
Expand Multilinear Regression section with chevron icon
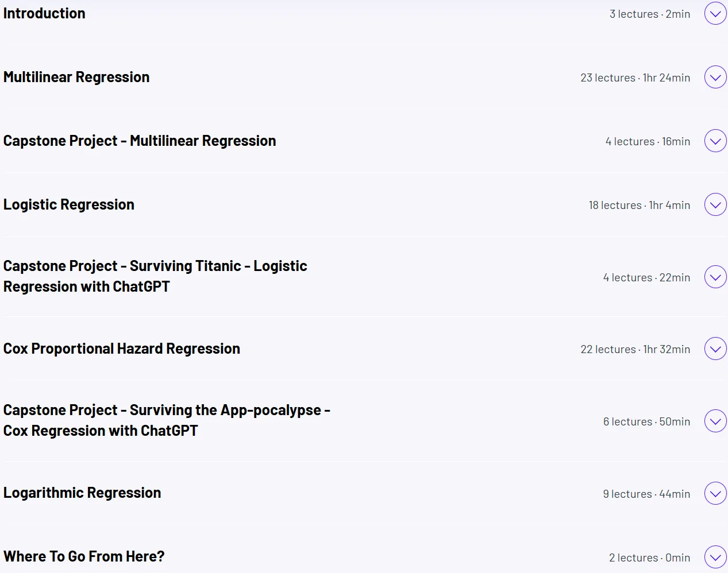coord(715,77)
